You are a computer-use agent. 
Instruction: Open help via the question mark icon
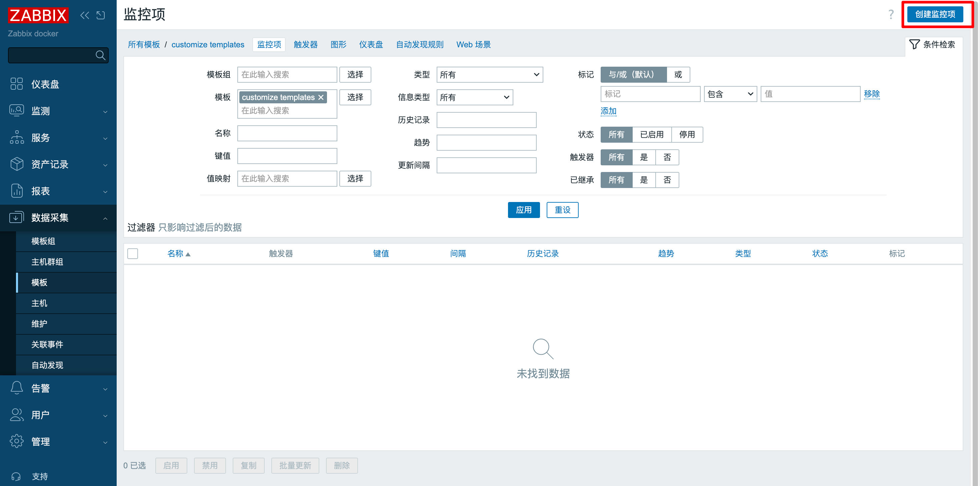(891, 14)
